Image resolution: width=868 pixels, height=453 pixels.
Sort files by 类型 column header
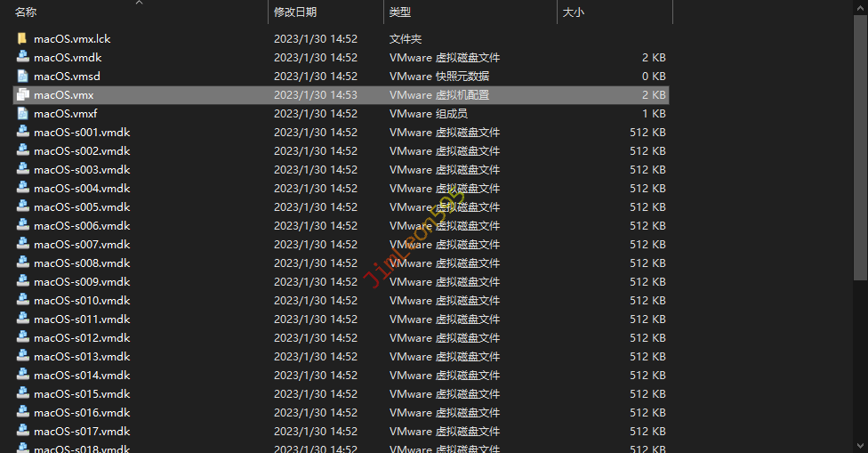pyautogui.click(x=399, y=12)
